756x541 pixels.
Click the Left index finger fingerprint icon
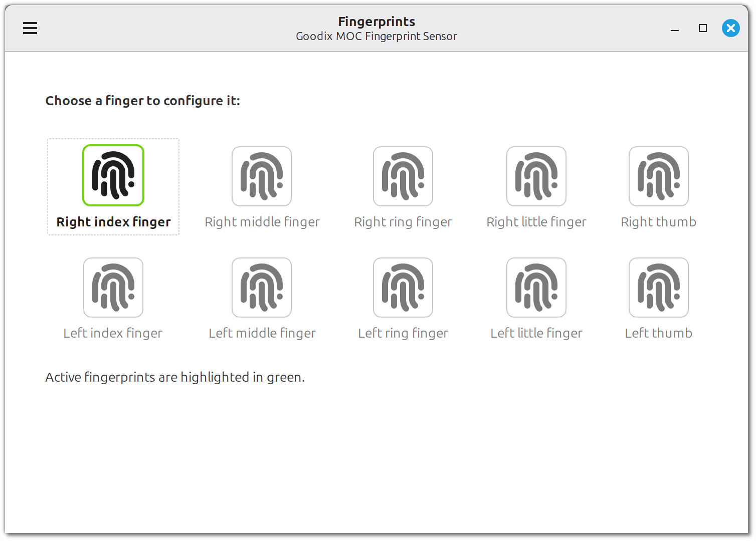tap(113, 288)
